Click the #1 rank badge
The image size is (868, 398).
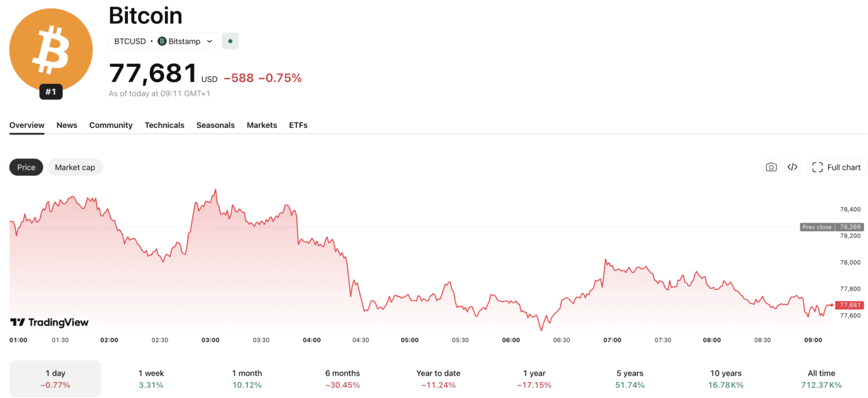[x=51, y=92]
